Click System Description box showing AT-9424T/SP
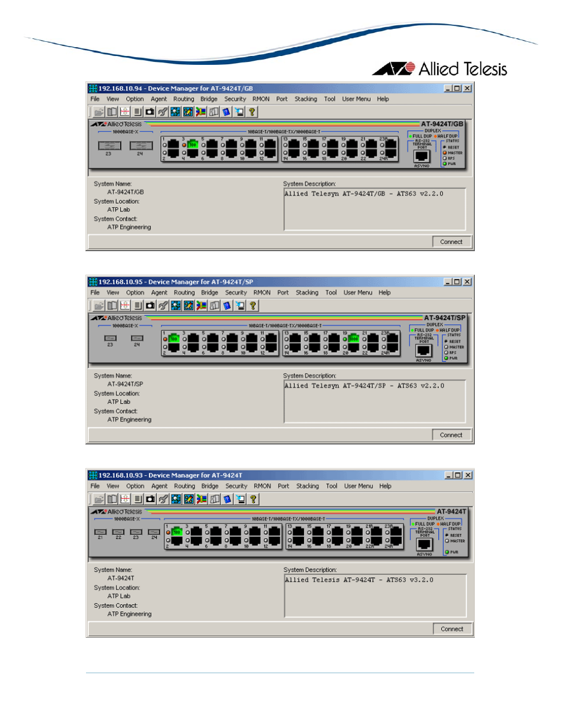This screenshot has width=562, height=728. tap(375, 401)
